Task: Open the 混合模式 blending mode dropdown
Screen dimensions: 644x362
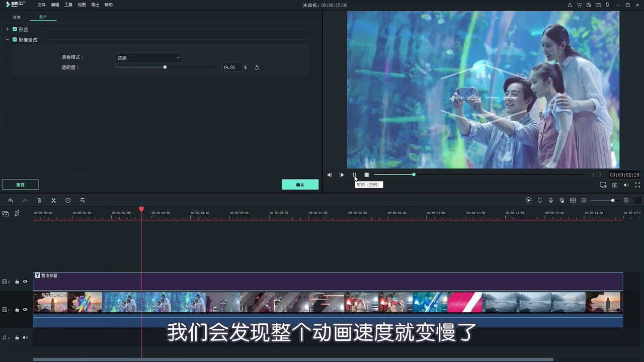Action: click(148, 57)
